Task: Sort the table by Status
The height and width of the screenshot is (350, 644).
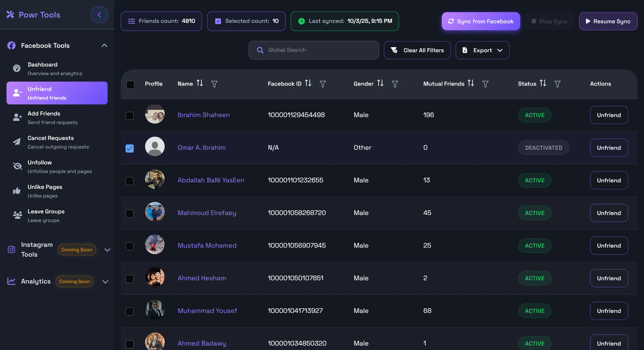Action: point(543,83)
